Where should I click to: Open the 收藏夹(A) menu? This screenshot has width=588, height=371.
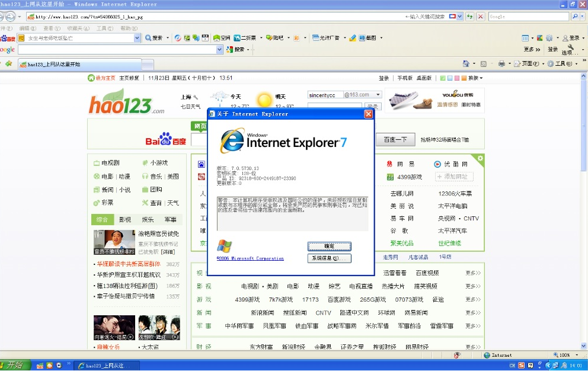(x=78, y=28)
